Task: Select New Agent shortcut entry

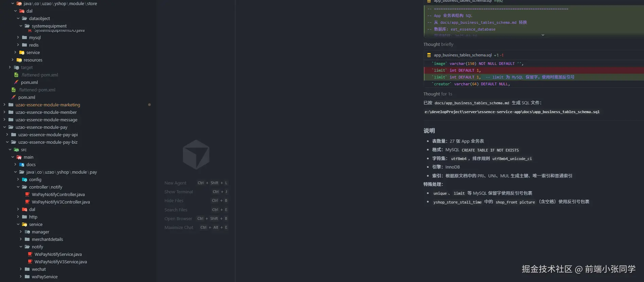Action: [x=196, y=183]
